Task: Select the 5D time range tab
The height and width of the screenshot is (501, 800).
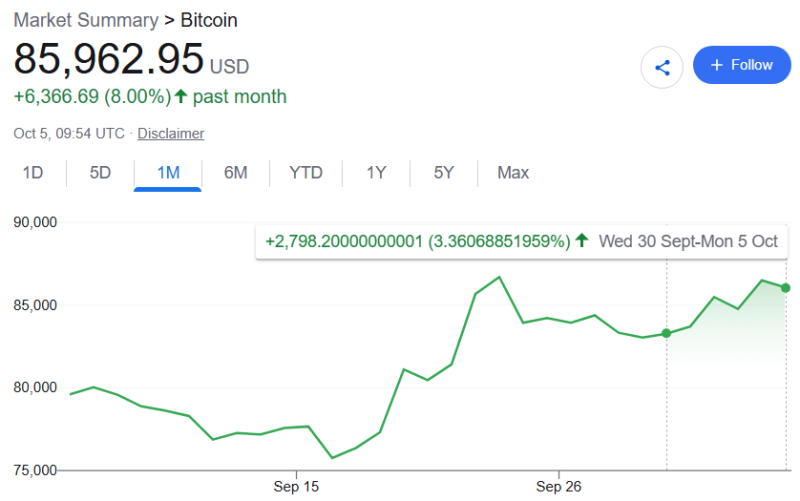Action: [x=100, y=172]
